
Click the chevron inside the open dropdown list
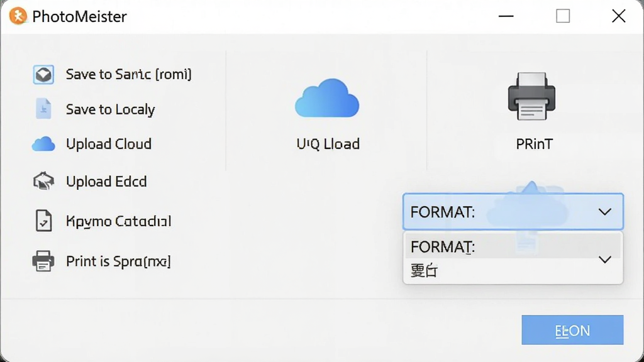pos(605,260)
